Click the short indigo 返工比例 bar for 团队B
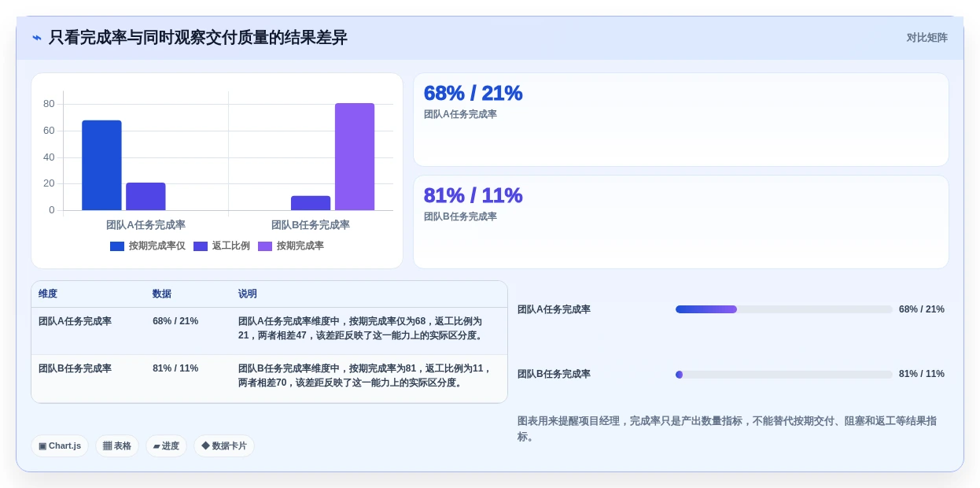This screenshot has width=980, height=488. (311, 203)
